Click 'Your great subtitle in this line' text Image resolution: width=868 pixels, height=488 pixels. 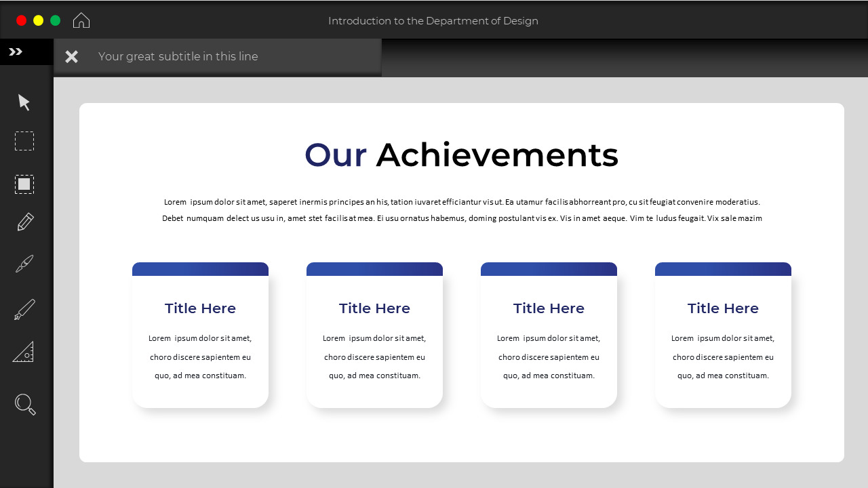[x=178, y=56]
